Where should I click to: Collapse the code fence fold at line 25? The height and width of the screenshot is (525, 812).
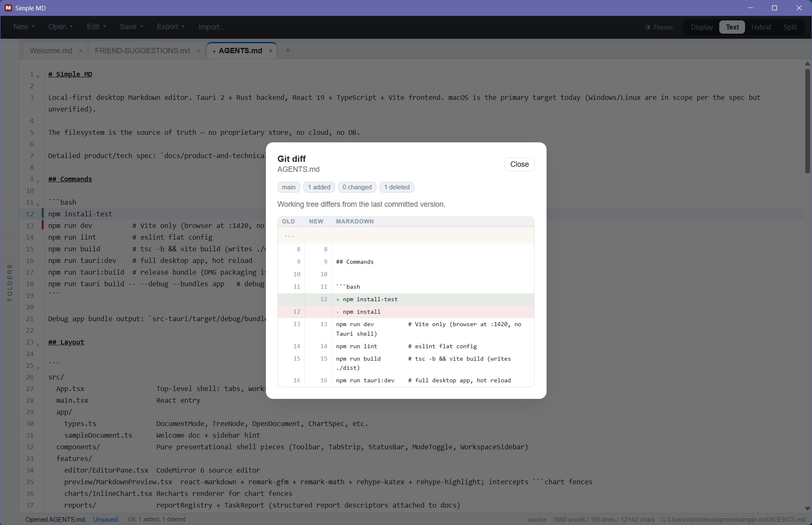tap(38, 368)
